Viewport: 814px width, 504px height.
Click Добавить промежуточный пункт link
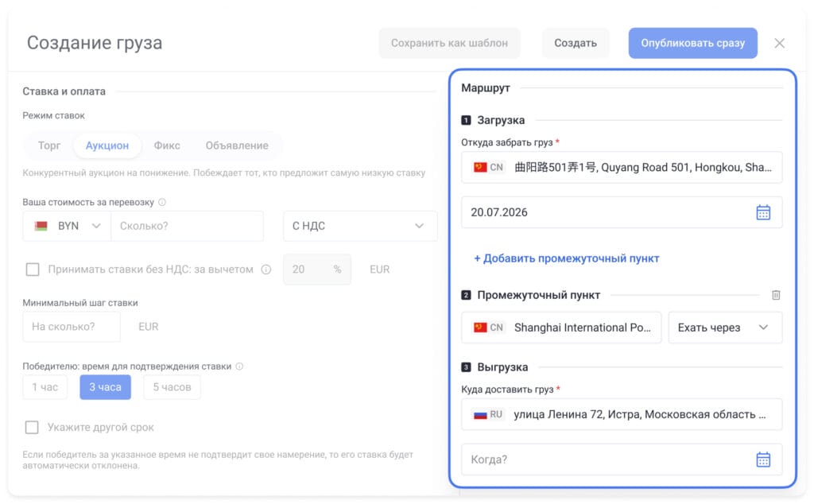click(566, 258)
